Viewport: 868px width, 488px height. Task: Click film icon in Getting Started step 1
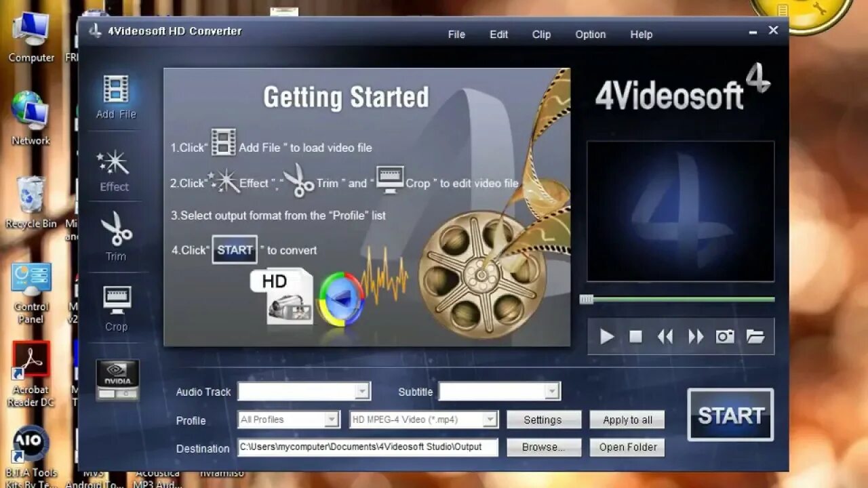click(224, 142)
